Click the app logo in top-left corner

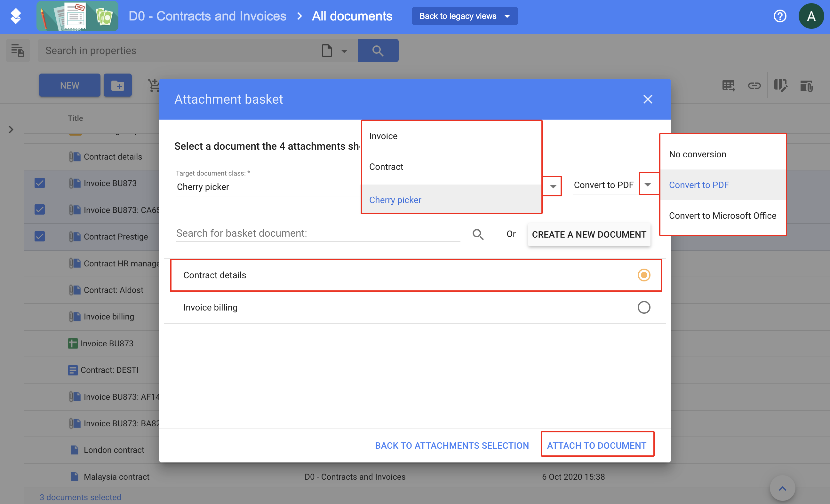pyautogui.click(x=15, y=16)
